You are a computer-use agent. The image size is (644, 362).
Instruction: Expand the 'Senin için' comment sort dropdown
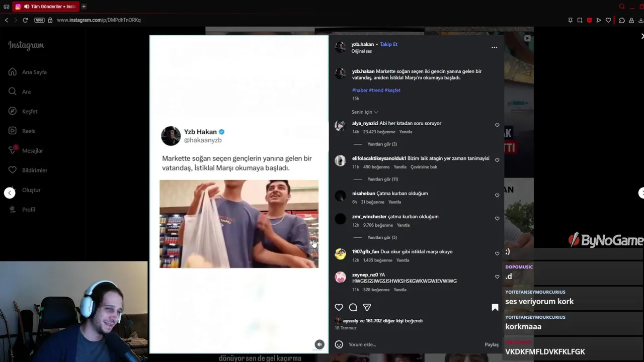365,112
